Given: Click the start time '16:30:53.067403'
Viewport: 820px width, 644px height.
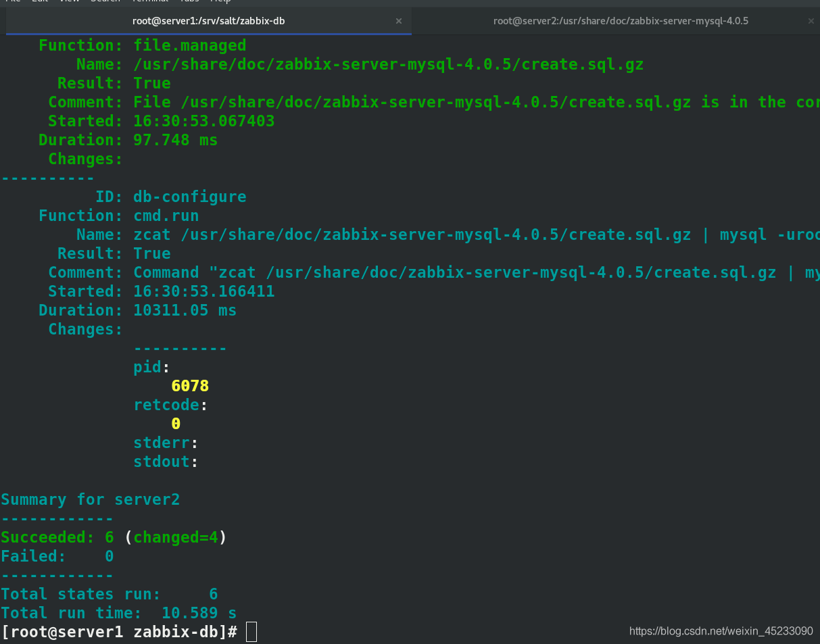Looking at the screenshot, I should coord(204,121).
